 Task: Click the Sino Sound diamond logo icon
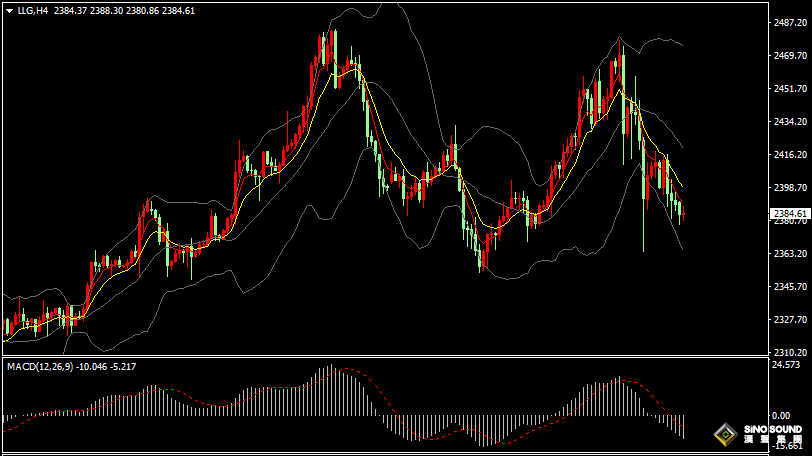(x=724, y=435)
